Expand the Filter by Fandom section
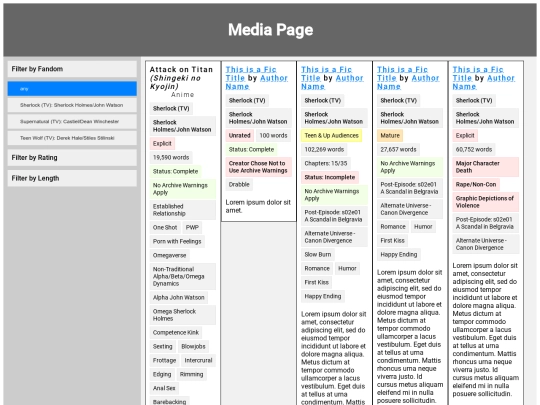 tap(72, 69)
